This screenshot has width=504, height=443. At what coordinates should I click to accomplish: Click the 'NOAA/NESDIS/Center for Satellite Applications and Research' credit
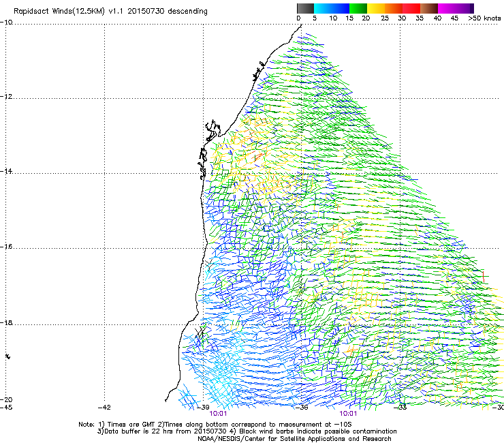[294, 439]
